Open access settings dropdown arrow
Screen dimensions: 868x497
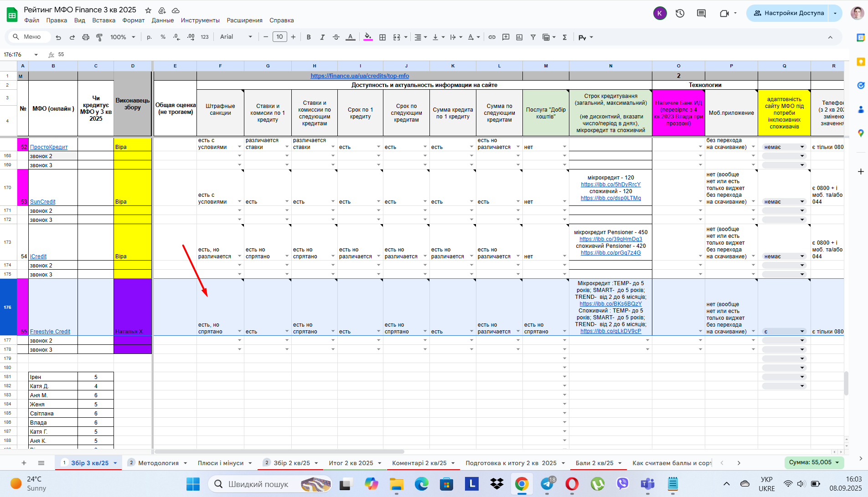[835, 13]
